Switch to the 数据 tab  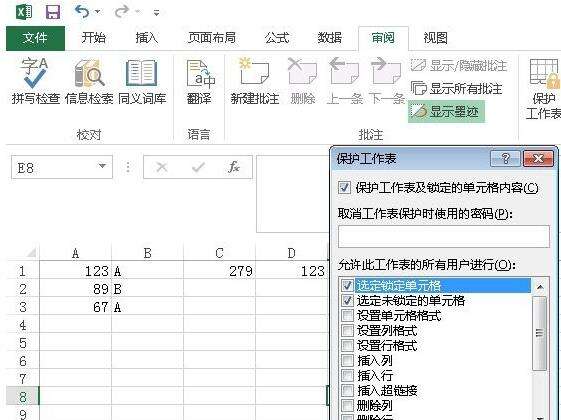(330, 38)
